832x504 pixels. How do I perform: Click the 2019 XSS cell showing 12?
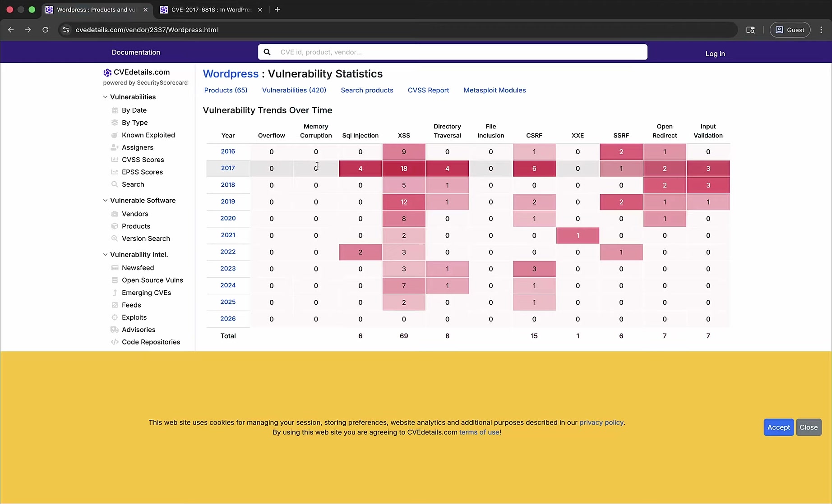coord(404,202)
